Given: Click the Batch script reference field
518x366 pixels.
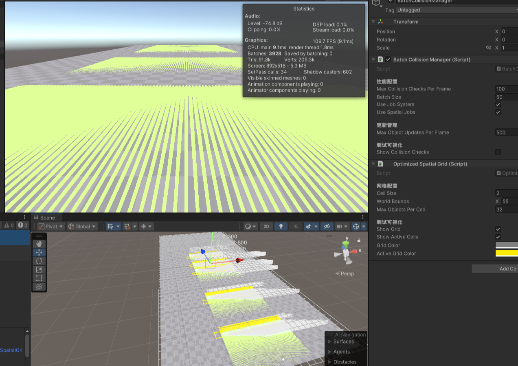Looking at the screenshot, I should tap(507, 69).
